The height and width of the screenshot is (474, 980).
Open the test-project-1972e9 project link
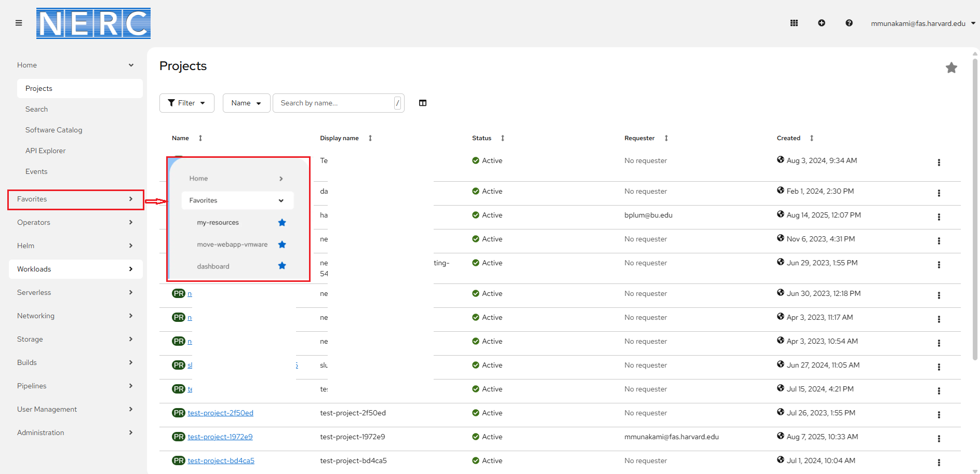tap(220, 437)
